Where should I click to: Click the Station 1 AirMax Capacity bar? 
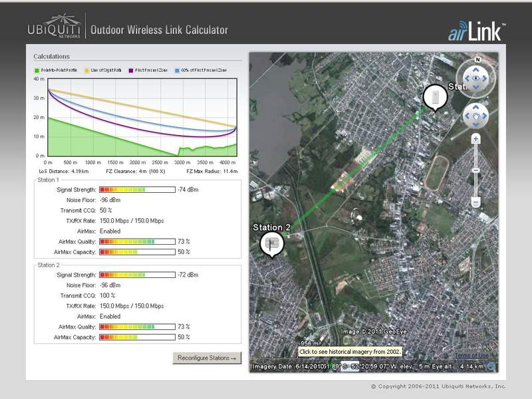coord(138,252)
